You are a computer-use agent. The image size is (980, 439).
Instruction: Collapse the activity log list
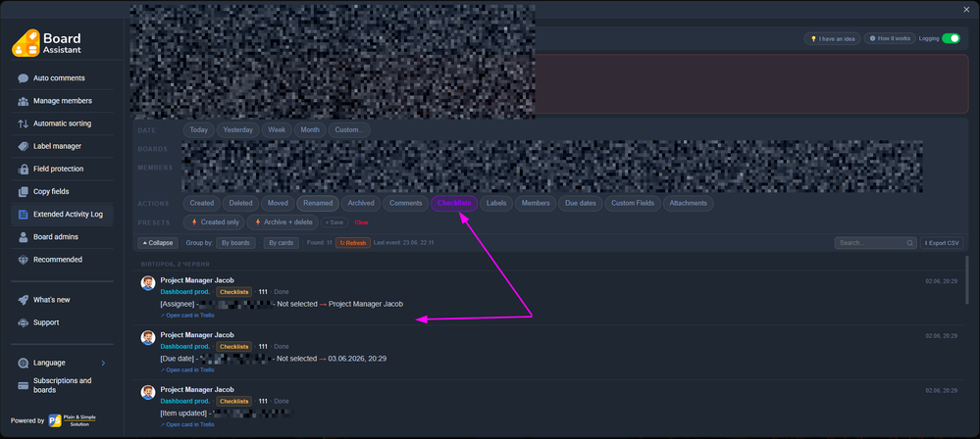(158, 243)
